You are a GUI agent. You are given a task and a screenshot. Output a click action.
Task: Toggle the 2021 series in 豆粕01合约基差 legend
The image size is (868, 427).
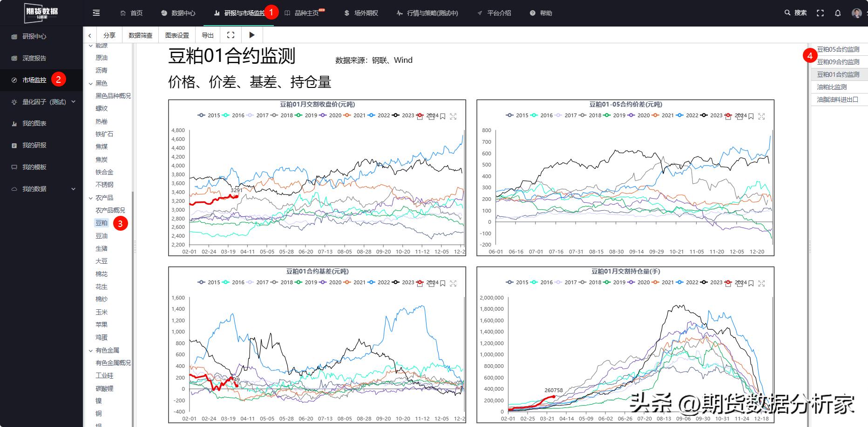pyautogui.click(x=354, y=282)
